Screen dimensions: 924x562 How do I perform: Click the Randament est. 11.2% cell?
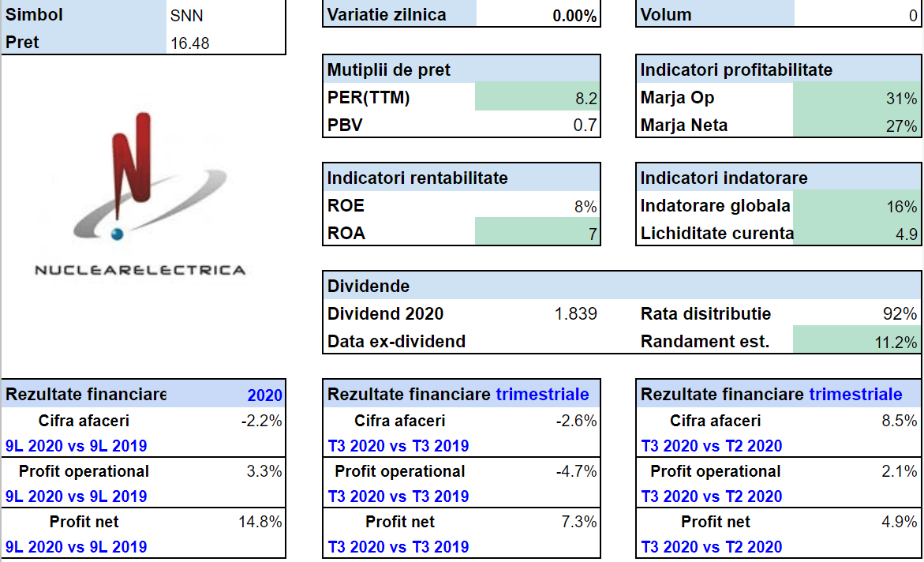pyautogui.click(x=856, y=342)
